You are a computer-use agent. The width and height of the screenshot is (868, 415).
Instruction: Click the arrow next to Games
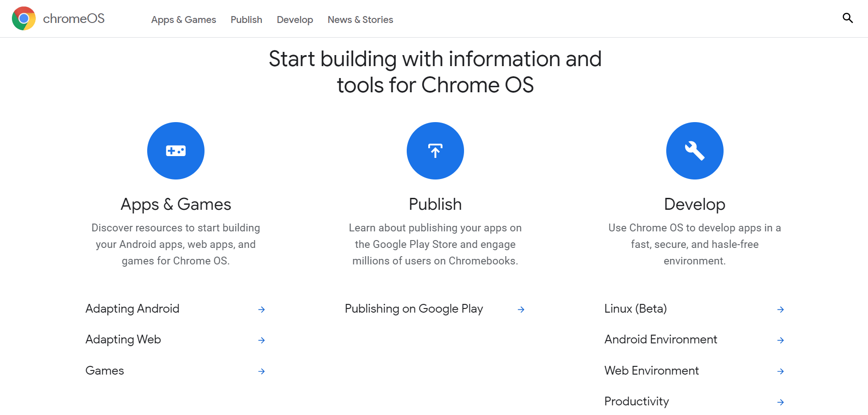click(261, 371)
